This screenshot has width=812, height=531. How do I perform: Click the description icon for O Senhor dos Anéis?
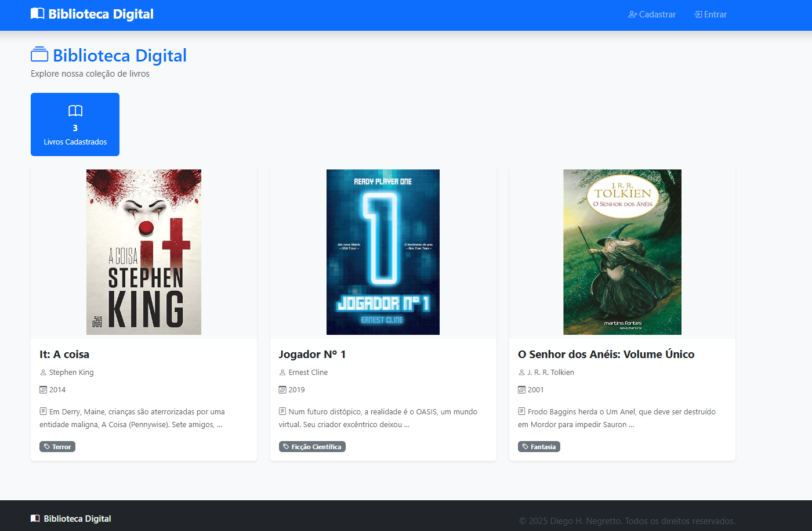pyautogui.click(x=521, y=411)
